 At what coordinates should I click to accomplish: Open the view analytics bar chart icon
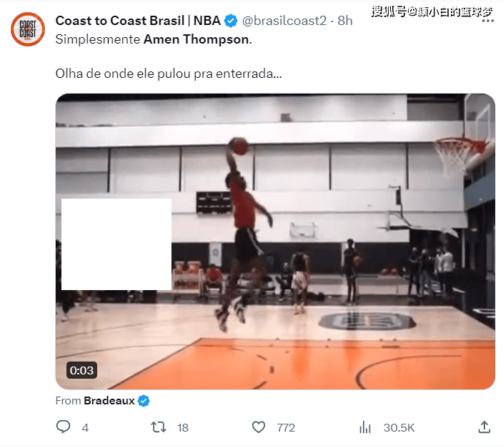365,427
